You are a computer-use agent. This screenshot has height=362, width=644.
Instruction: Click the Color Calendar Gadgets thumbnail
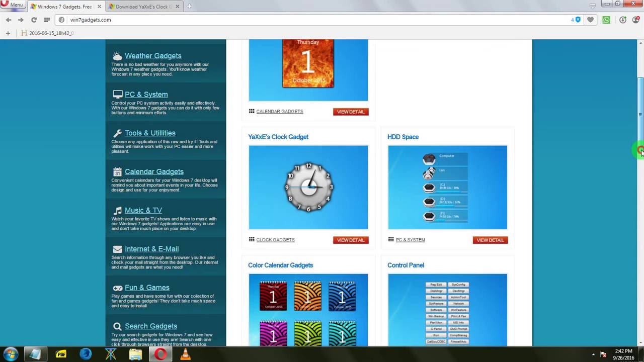click(308, 310)
